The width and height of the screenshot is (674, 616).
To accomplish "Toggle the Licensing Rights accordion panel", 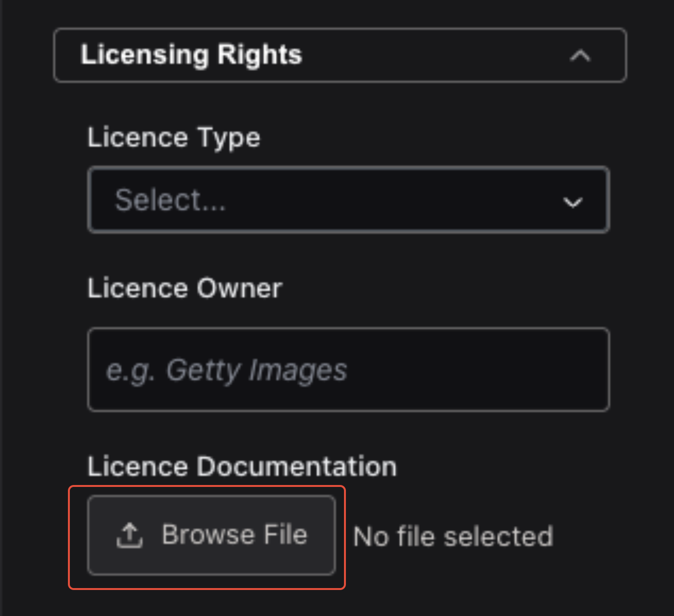I will point(340,55).
